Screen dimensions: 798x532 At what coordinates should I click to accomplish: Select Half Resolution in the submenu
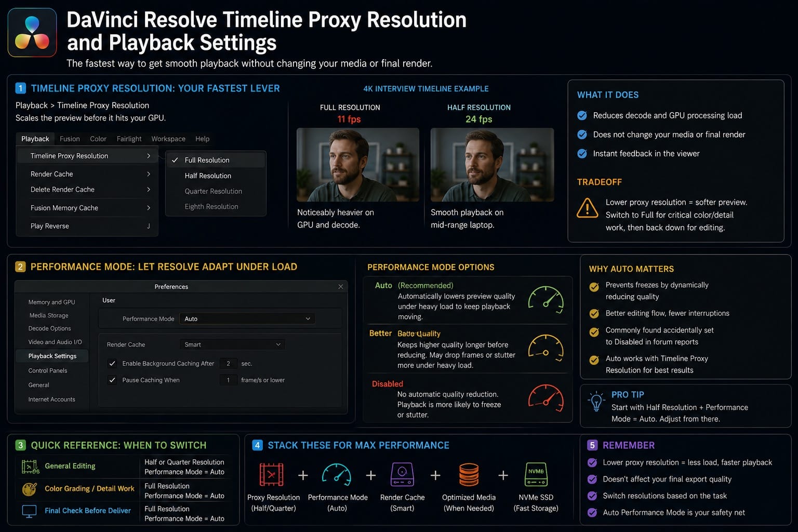point(216,176)
